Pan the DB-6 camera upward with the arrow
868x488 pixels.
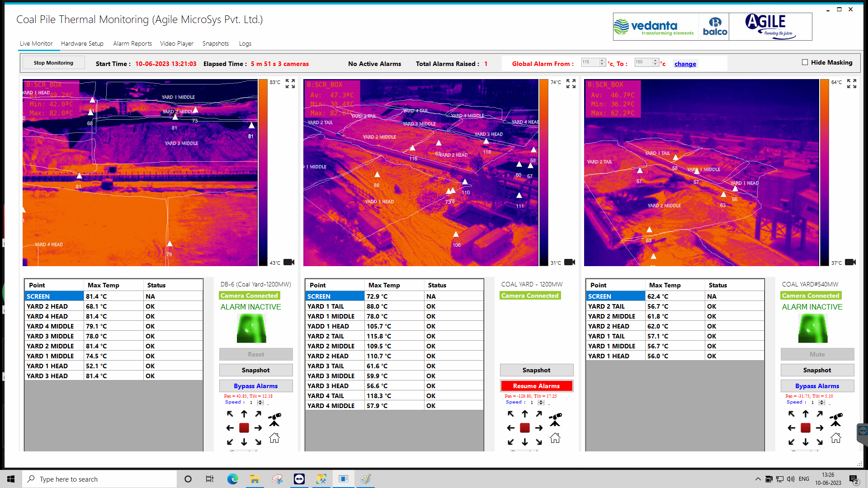click(x=244, y=414)
